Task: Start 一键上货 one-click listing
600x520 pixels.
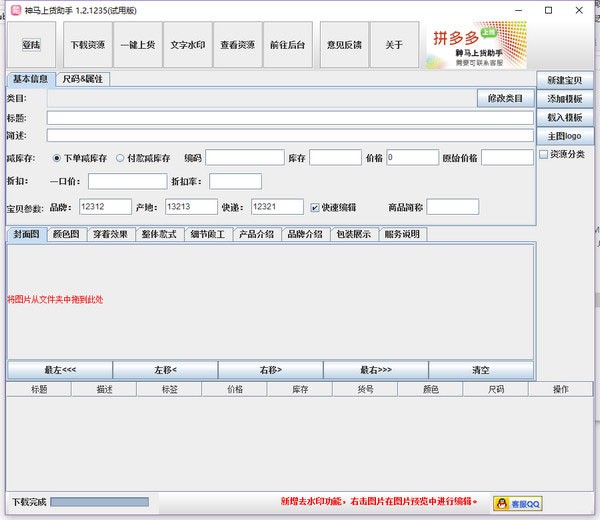Action: click(x=138, y=45)
